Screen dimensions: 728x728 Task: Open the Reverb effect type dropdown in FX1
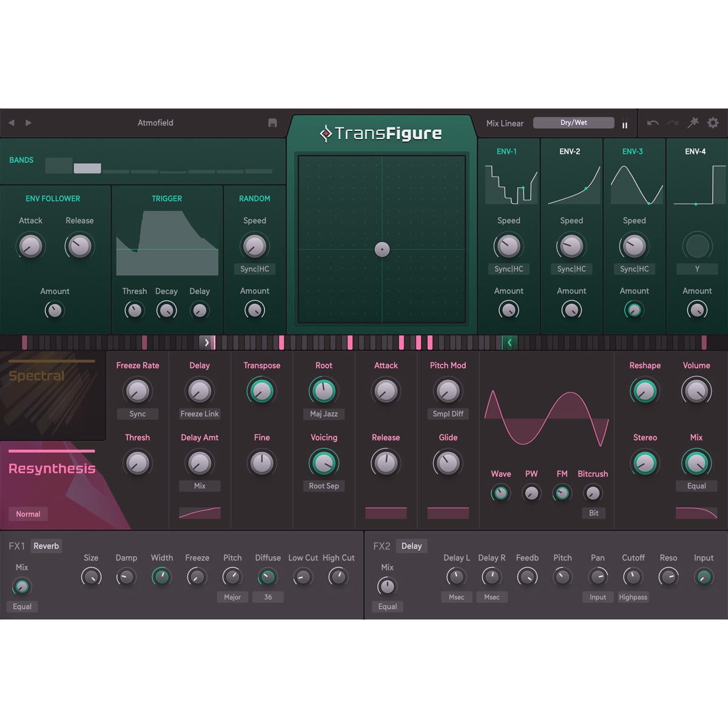point(46,546)
